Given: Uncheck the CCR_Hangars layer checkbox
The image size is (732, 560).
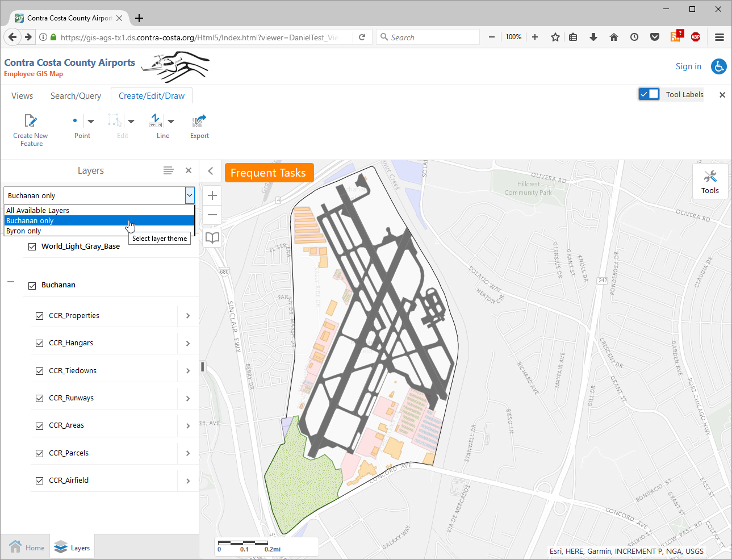Looking at the screenshot, I should (40, 343).
